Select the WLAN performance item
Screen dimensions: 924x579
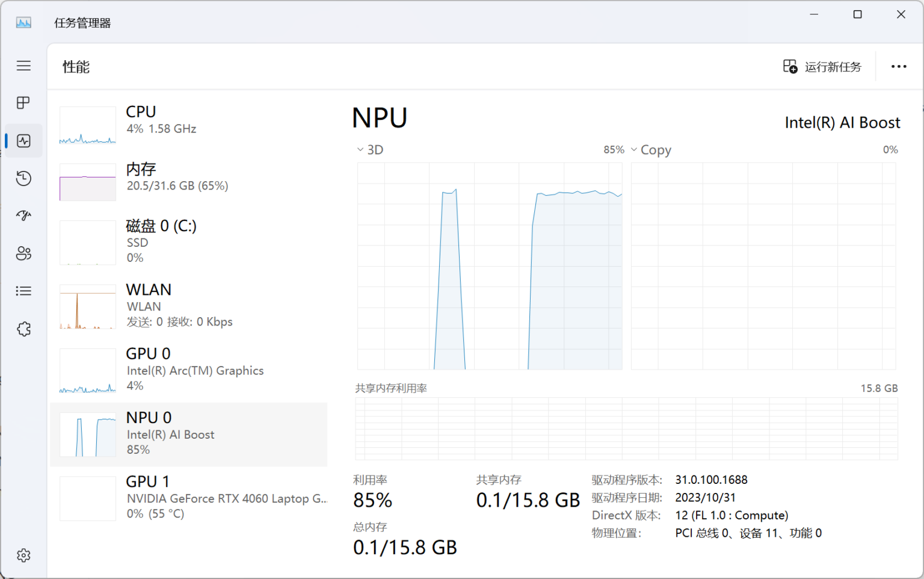188,306
